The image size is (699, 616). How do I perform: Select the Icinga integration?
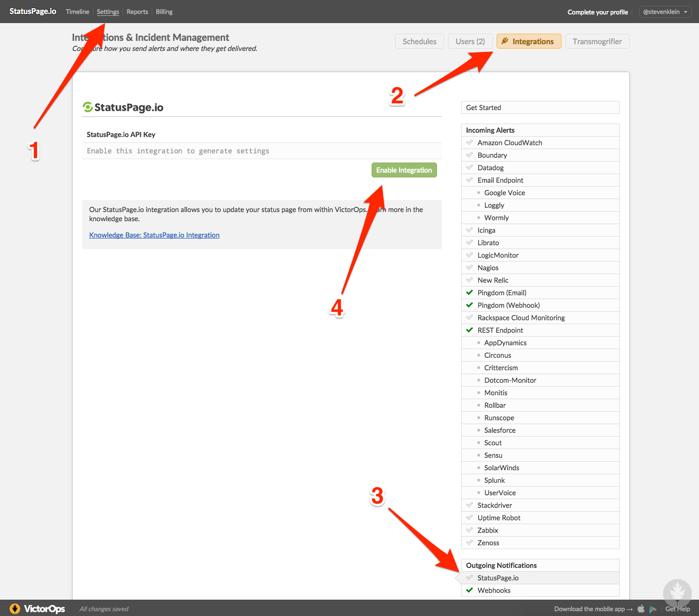540,230
